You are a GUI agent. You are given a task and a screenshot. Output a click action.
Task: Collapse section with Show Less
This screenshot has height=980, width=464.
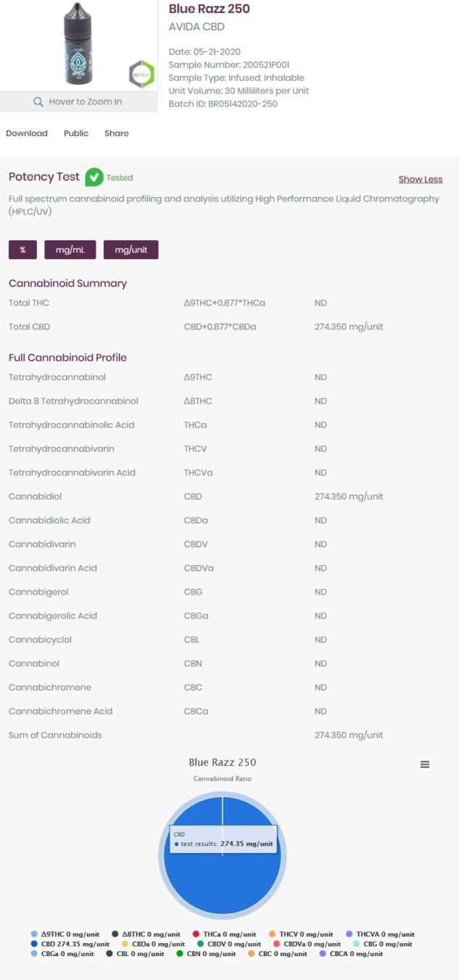(x=420, y=179)
